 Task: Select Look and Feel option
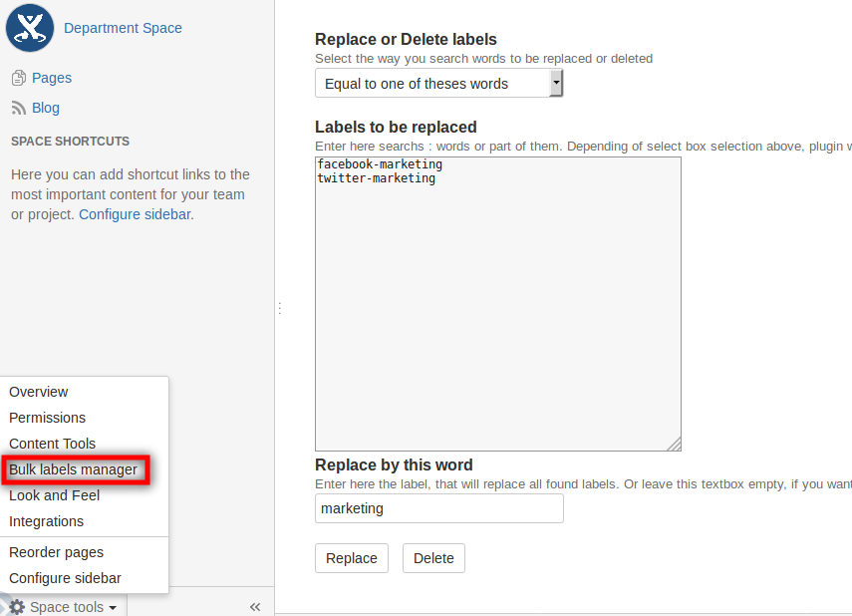[55, 495]
